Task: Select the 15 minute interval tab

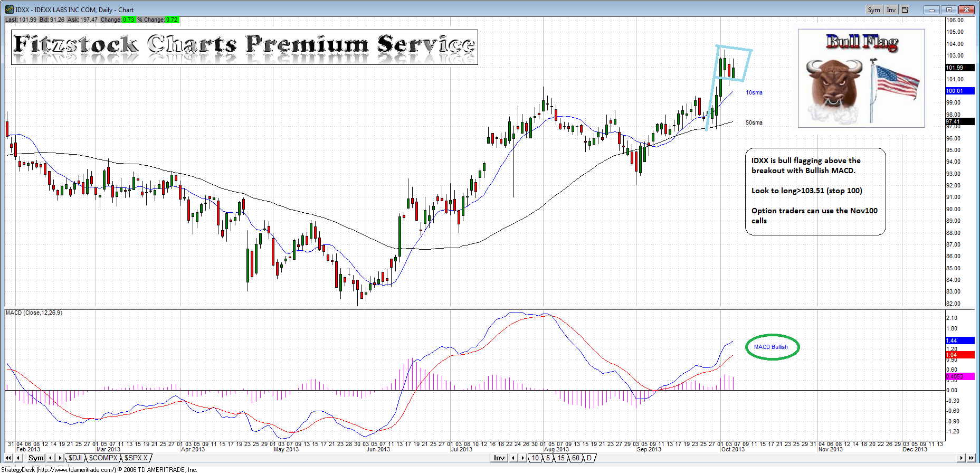Action: (560, 458)
